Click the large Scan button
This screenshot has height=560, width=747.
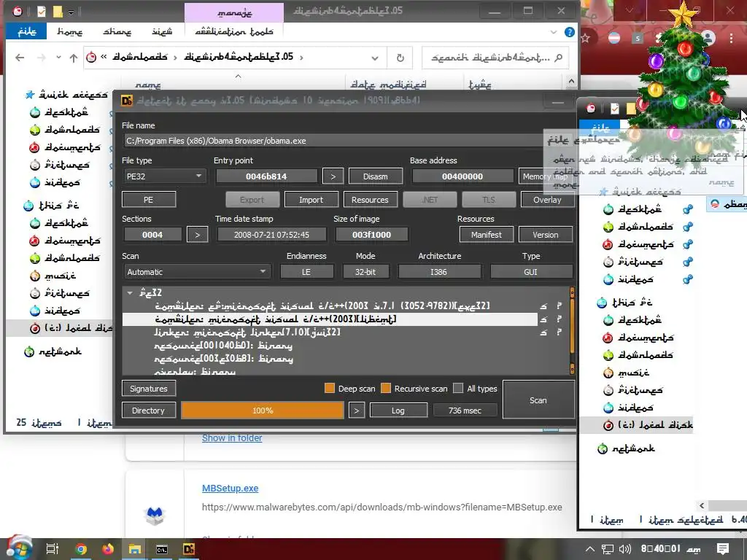tap(538, 400)
